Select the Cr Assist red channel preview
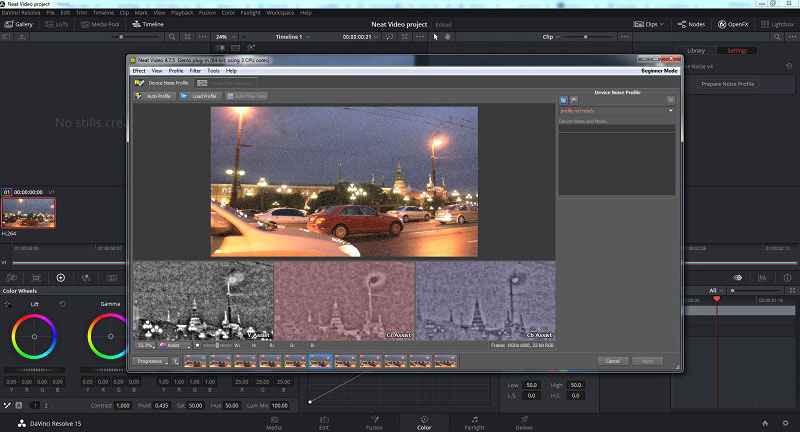Screen dimensions: 800x432 (x=344, y=301)
